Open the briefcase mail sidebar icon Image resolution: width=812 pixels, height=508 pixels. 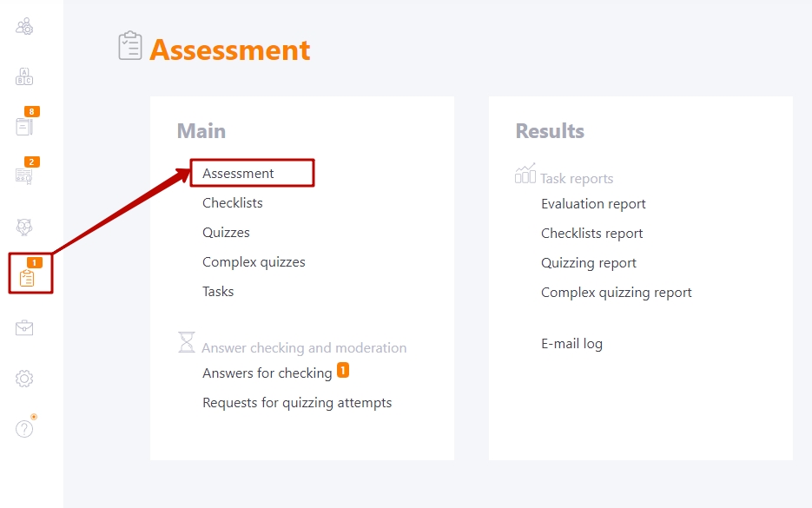pos(24,327)
